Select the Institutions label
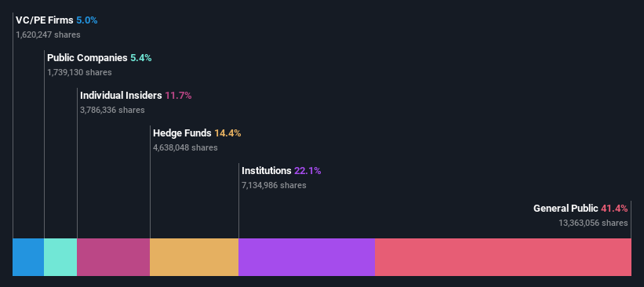Screen dimensions: 644x287 point(266,171)
